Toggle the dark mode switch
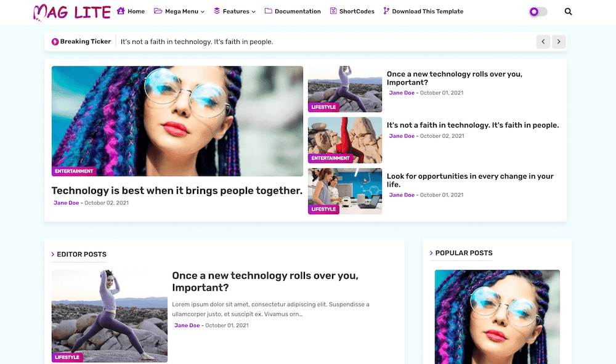The height and width of the screenshot is (364, 616). tap(538, 11)
